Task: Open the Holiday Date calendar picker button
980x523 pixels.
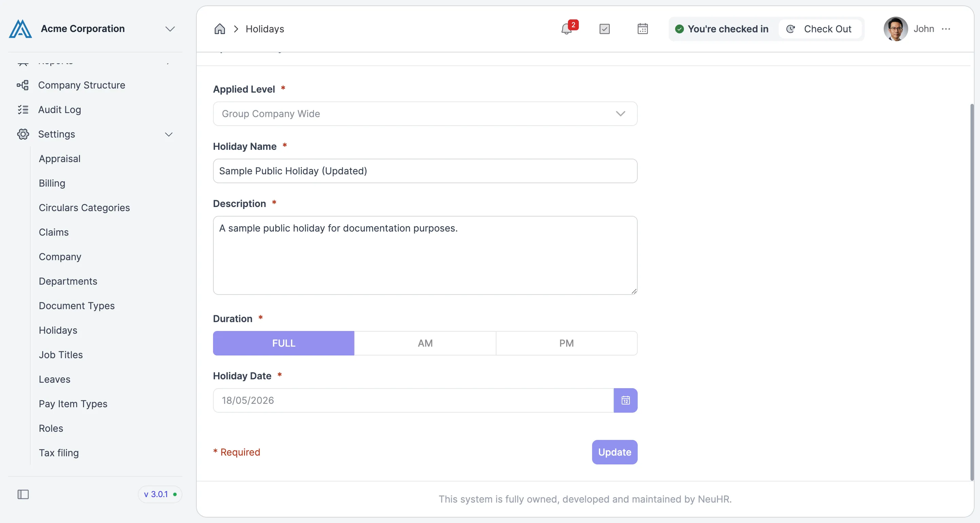Action: click(625, 400)
